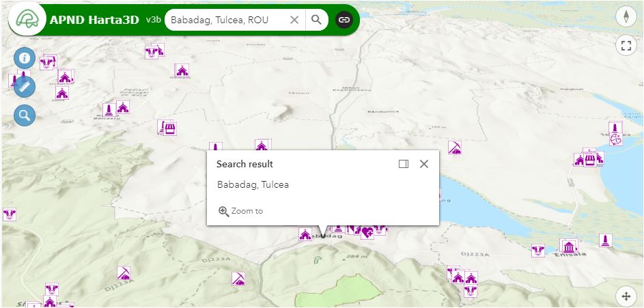Open shop marker southeast of Nicolae Balcescu
The width and height of the screenshot is (644, 308).
tap(169, 128)
